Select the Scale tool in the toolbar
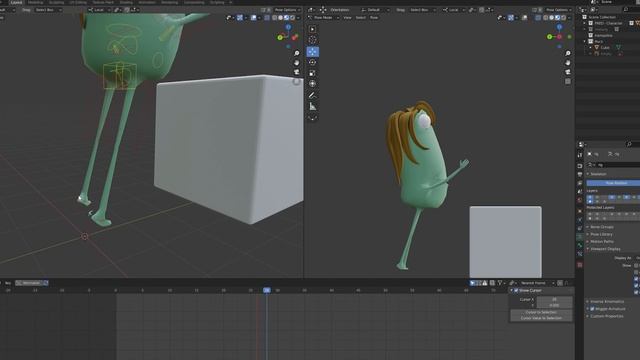This screenshot has width=640, height=360. [x=312, y=73]
